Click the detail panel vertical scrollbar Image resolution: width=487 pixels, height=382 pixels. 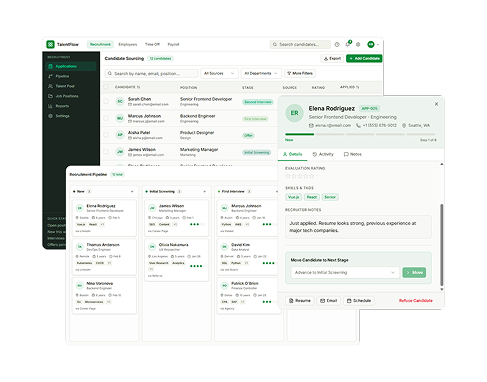pyautogui.click(x=442, y=245)
